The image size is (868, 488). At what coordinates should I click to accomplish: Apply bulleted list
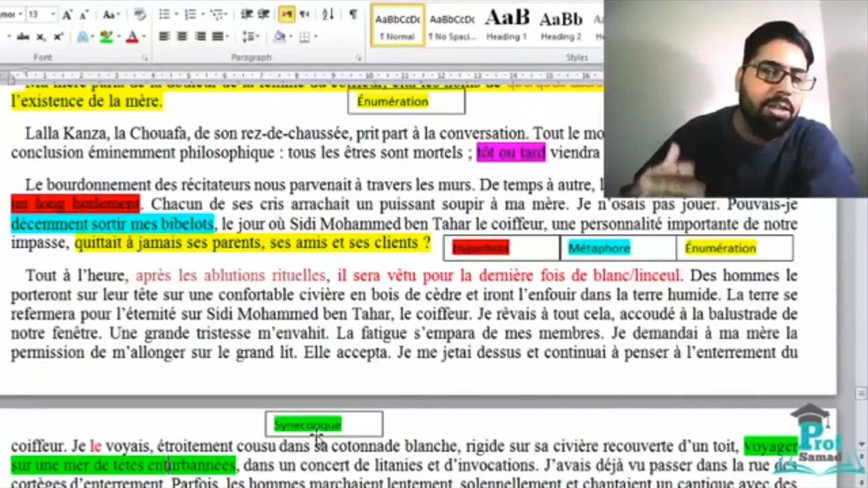163,14
